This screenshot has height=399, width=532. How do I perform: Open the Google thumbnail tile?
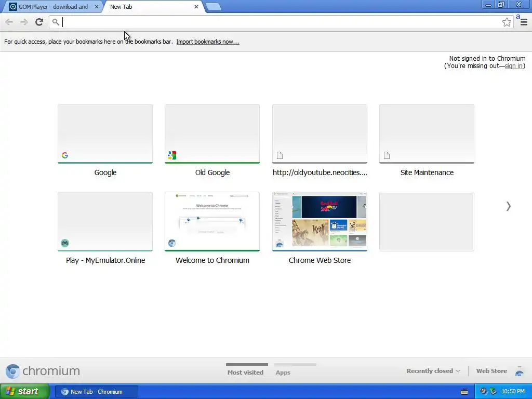tap(105, 134)
